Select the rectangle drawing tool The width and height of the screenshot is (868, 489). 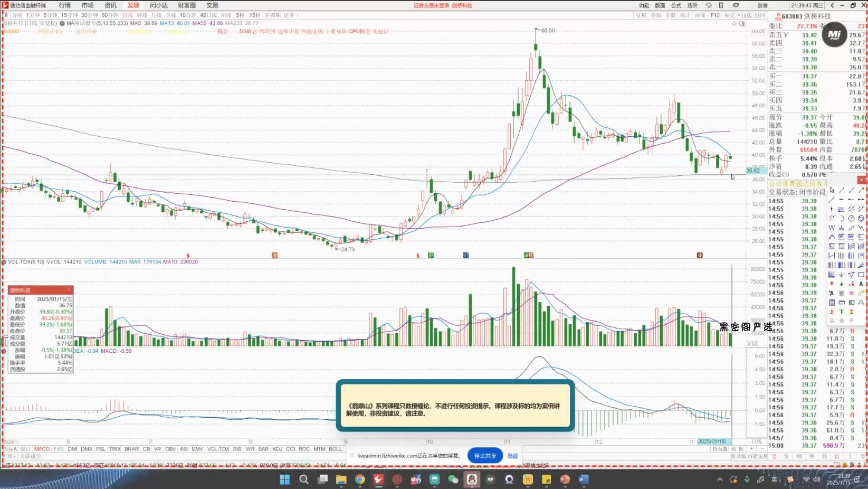(861, 275)
